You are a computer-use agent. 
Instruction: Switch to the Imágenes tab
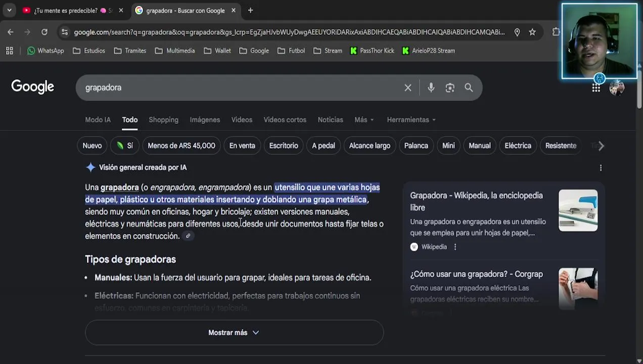click(x=205, y=120)
